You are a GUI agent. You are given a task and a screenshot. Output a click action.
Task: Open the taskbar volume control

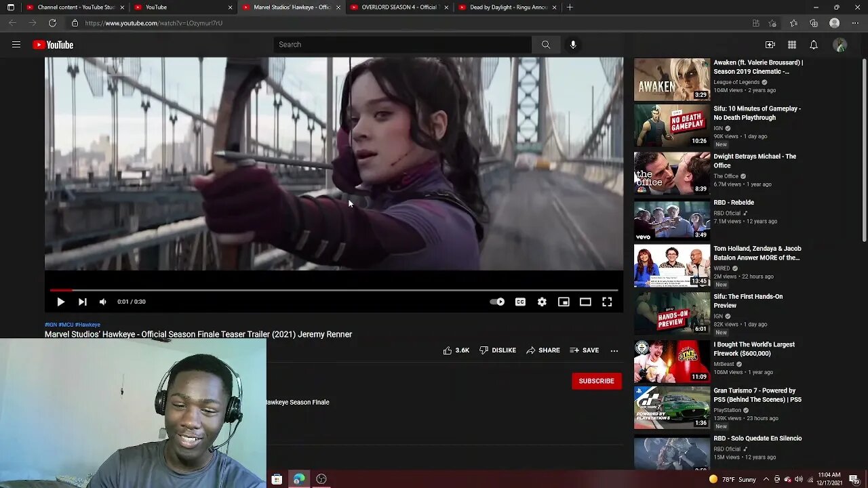point(797,479)
